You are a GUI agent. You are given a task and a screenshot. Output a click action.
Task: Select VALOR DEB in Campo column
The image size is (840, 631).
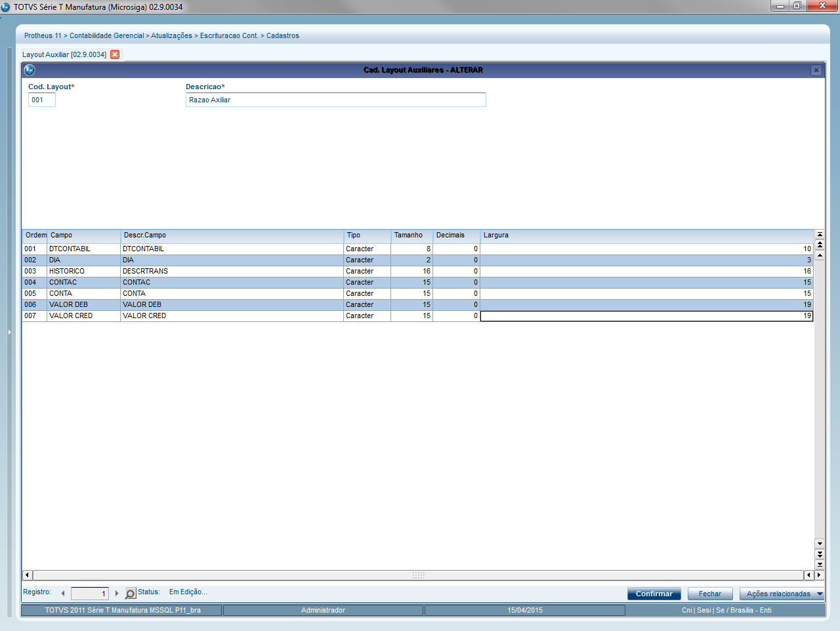pyautogui.click(x=84, y=305)
